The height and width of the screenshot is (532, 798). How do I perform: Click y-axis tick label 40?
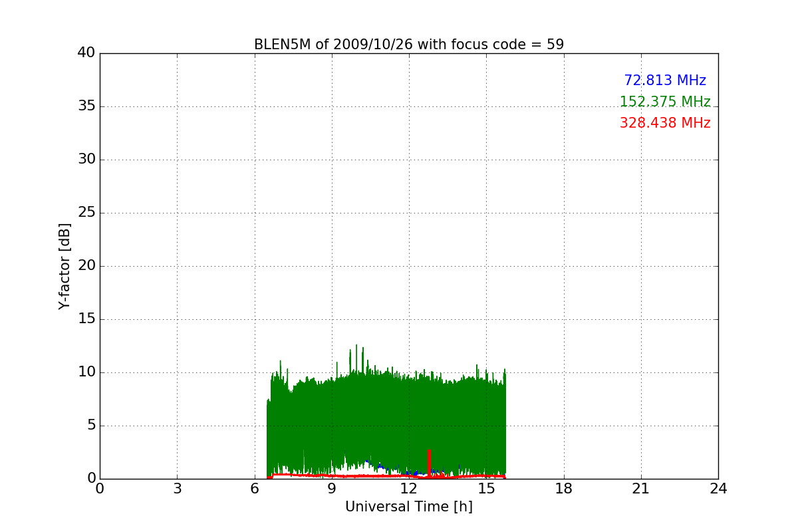tap(86, 53)
